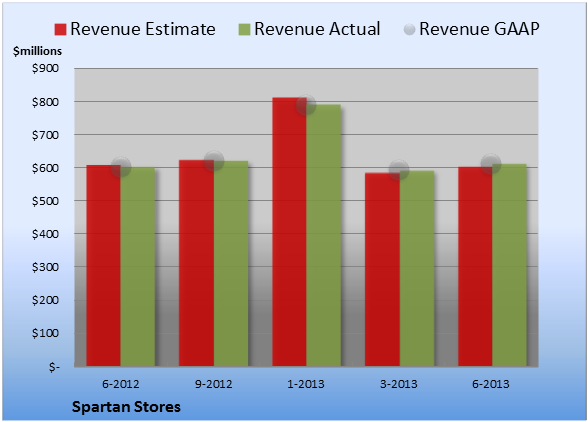Click the $400 axis value
This screenshot has height=422, width=588.
(x=45, y=234)
